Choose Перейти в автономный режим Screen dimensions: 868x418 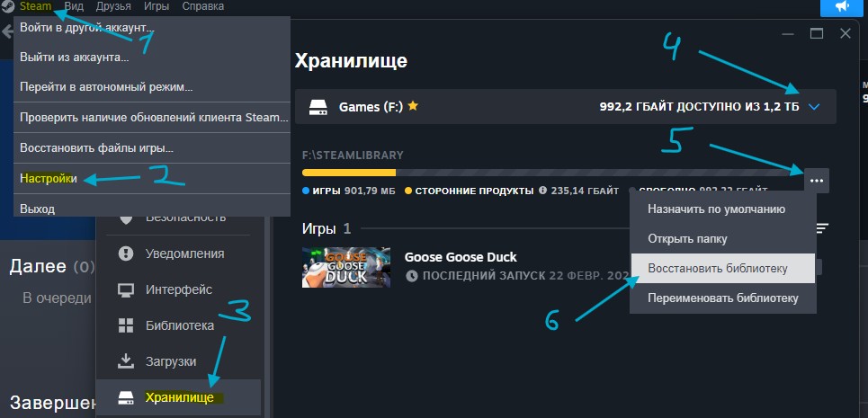(x=152, y=87)
